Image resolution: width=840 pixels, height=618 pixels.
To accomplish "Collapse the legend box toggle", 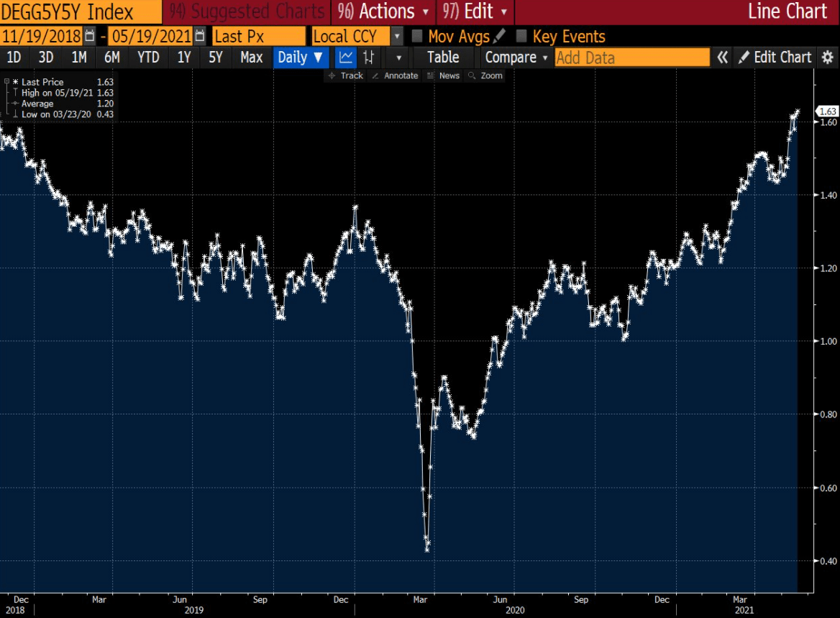I will (x=6, y=81).
